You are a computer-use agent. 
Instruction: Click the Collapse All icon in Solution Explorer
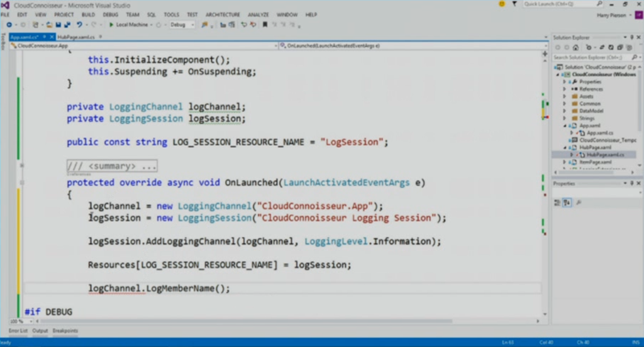(619, 47)
